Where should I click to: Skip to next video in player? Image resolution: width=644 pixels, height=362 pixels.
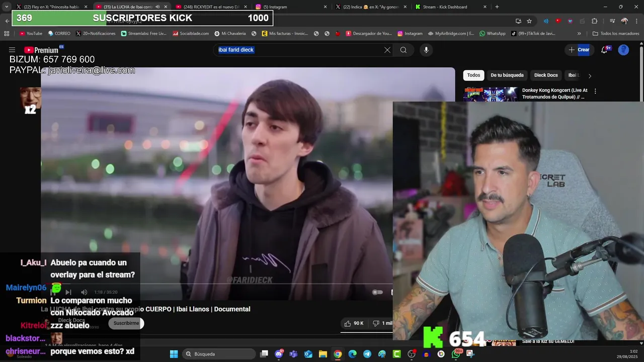click(x=68, y=292)
